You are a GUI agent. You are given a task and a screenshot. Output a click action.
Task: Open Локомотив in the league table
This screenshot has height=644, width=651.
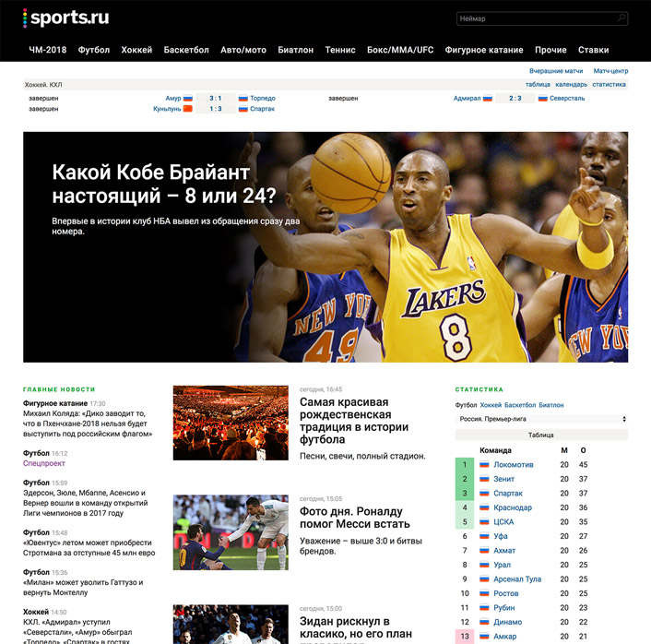tap(514, 465)
